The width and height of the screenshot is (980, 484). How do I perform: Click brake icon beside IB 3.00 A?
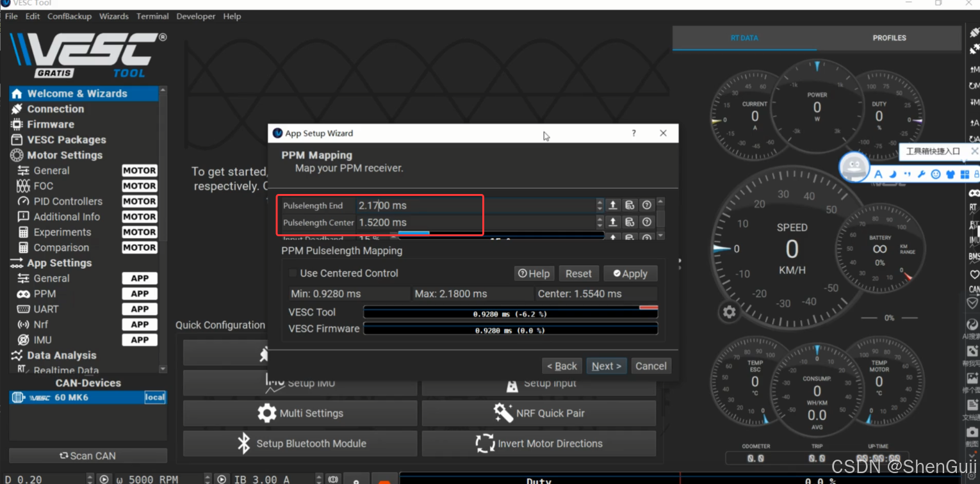coord(333,479)
